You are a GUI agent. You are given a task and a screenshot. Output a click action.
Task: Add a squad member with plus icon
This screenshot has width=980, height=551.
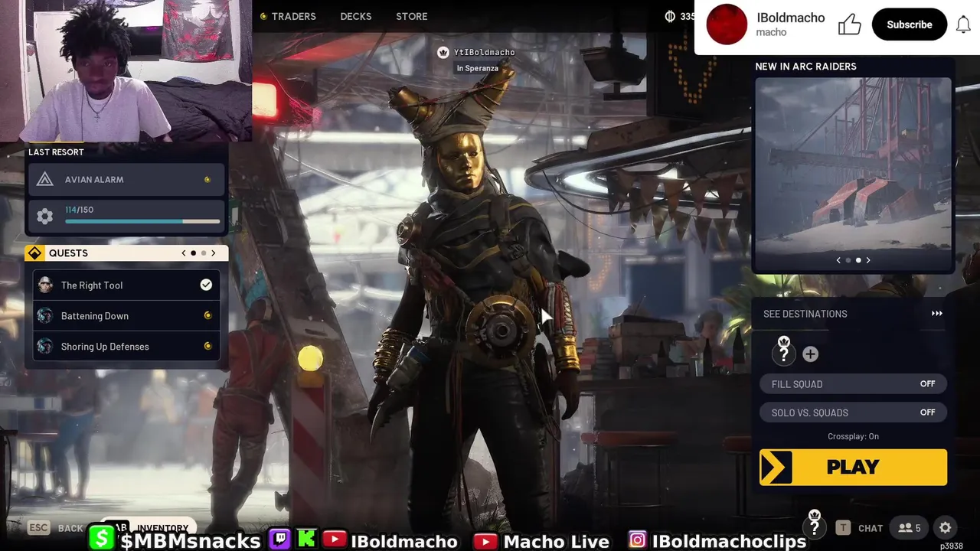pyautogui.click(x=810, y=354)
